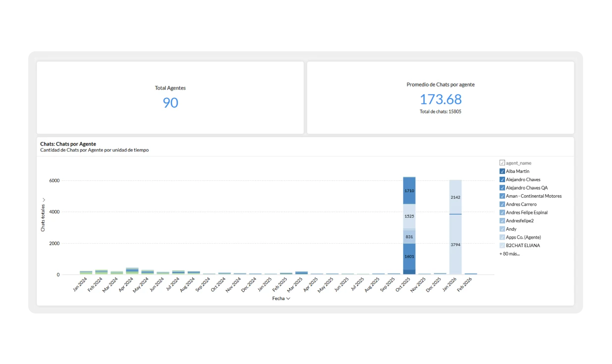
Task: Click the 3794 segment in Jan 2026 bar
Action: (455, 245)
